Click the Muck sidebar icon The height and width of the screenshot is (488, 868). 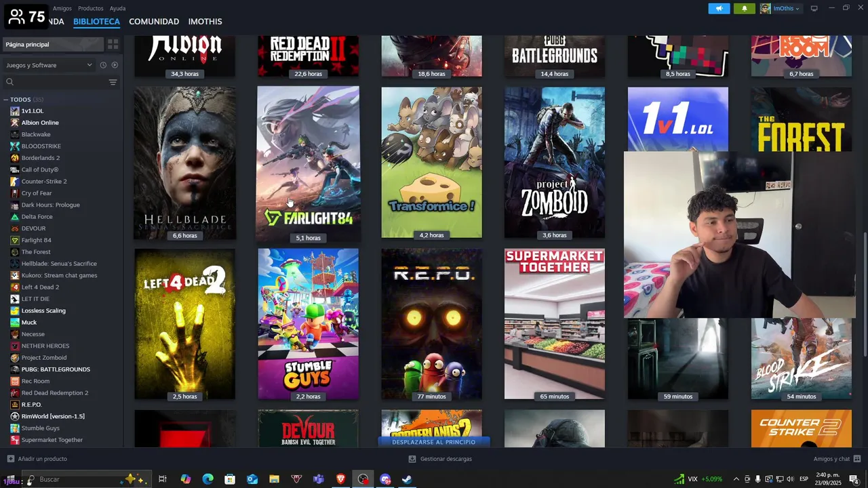coord(15,323)
